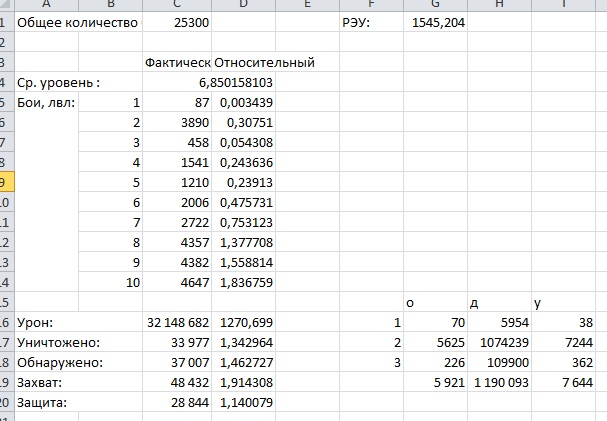Click the 'Захват:' label cell
Viewport: 607px width, 421px height.
coord(45,382)
